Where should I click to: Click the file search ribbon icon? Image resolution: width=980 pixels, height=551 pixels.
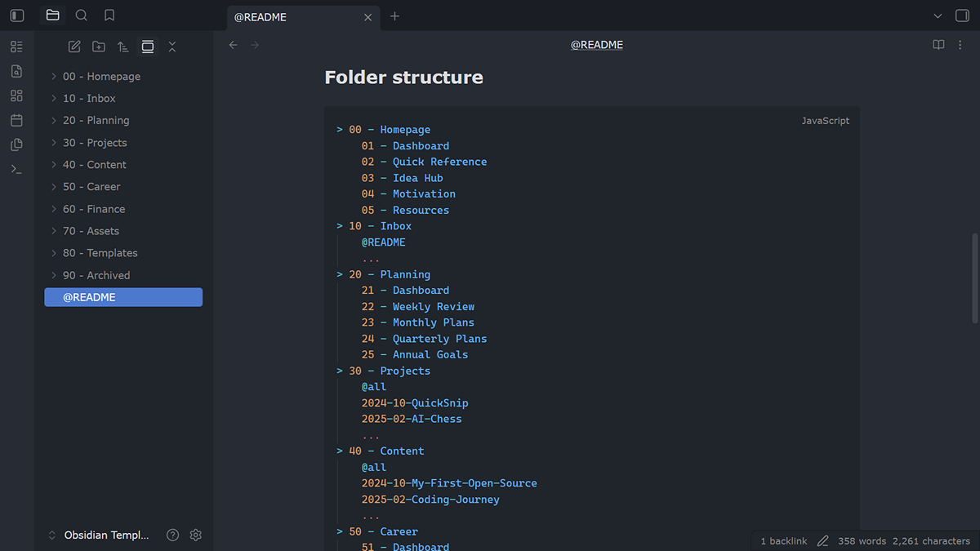[x=17, y=71]
